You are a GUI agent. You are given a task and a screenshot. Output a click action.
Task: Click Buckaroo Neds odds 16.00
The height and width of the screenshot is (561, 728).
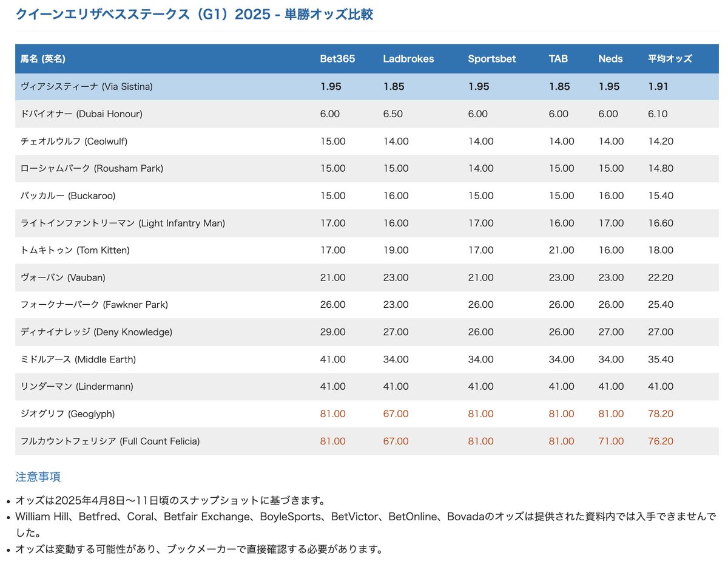pyautogui.click(x=611, y=195)
